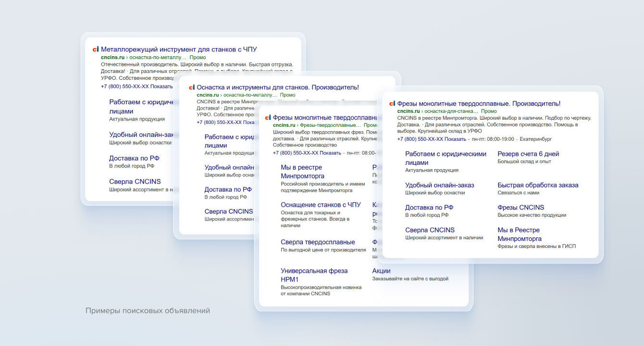Open Доставка по РФ in Оснастка и инструменты ad
This screenshot has height=346, width=644.
[x=228, y=189]
